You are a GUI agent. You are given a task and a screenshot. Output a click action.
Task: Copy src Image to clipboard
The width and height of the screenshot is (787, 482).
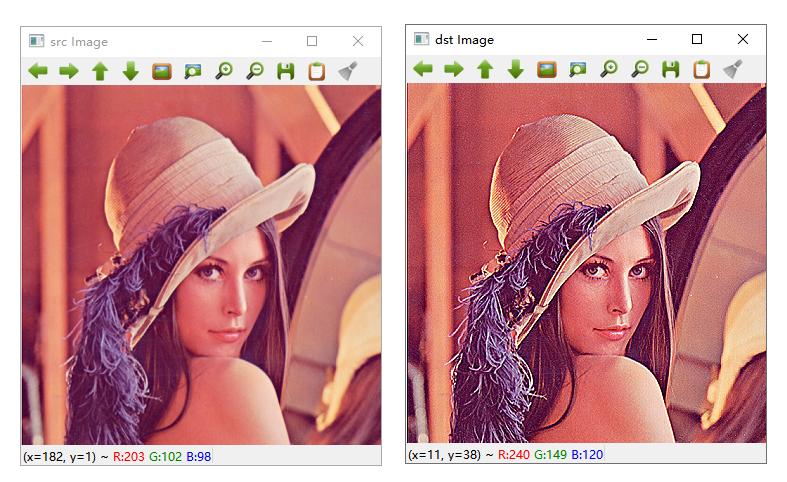tap(317, 71)
